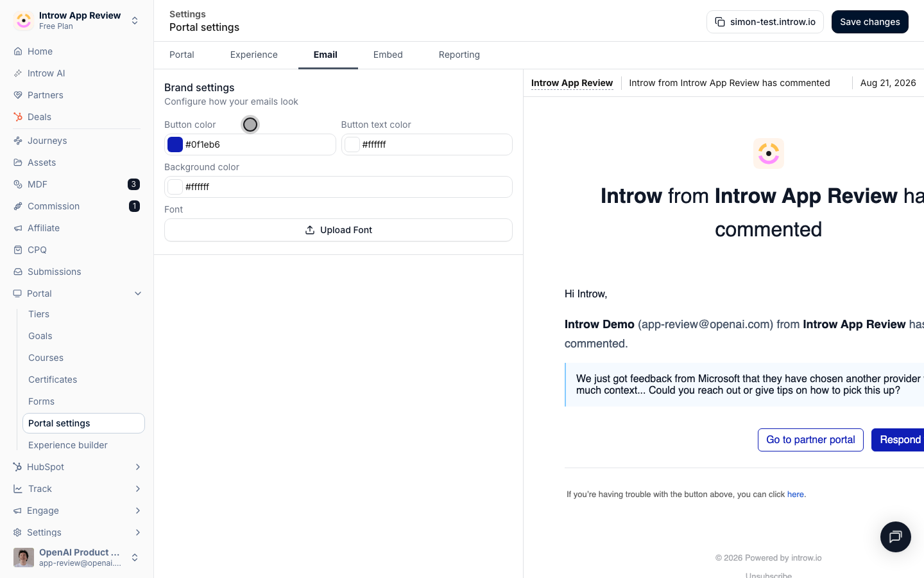The height and width of the screenshot is (578, 924).
Task: Click the Affiliate megaphone icon
Action: (18, 228)
